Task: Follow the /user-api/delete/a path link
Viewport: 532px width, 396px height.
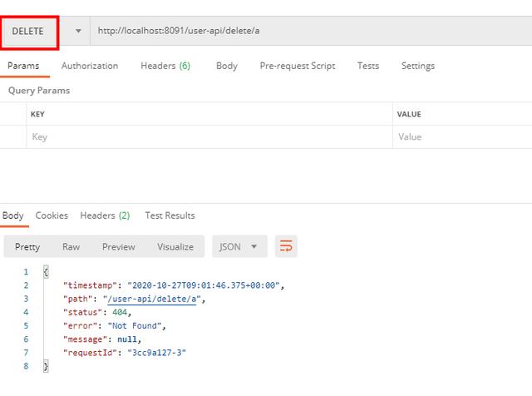Action: [151, 299]
